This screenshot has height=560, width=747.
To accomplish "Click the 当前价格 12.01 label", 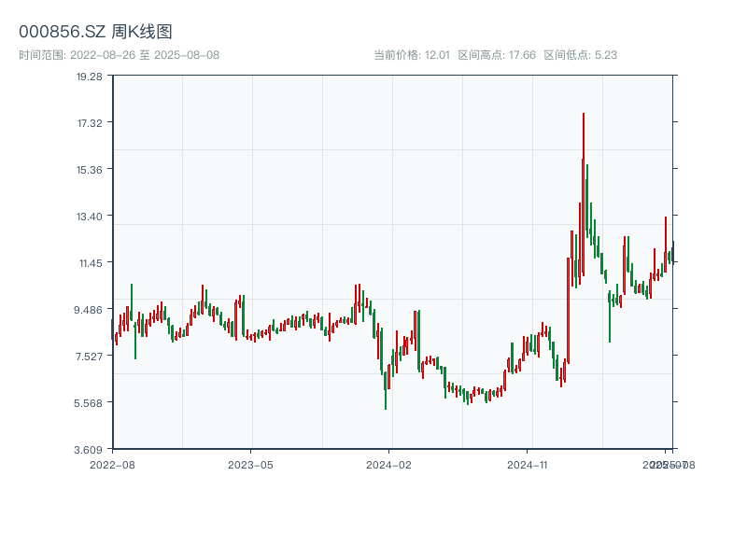I will pos(412,55).
